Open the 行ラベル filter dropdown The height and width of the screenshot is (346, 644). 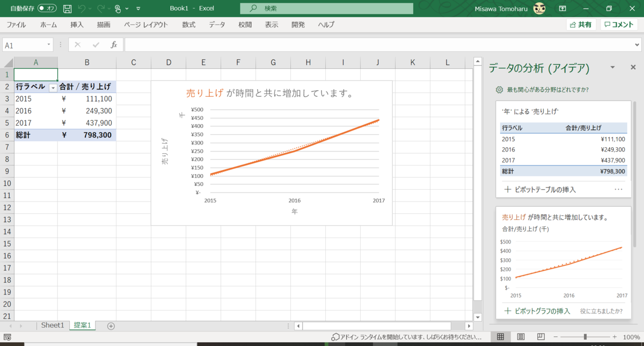53,87
